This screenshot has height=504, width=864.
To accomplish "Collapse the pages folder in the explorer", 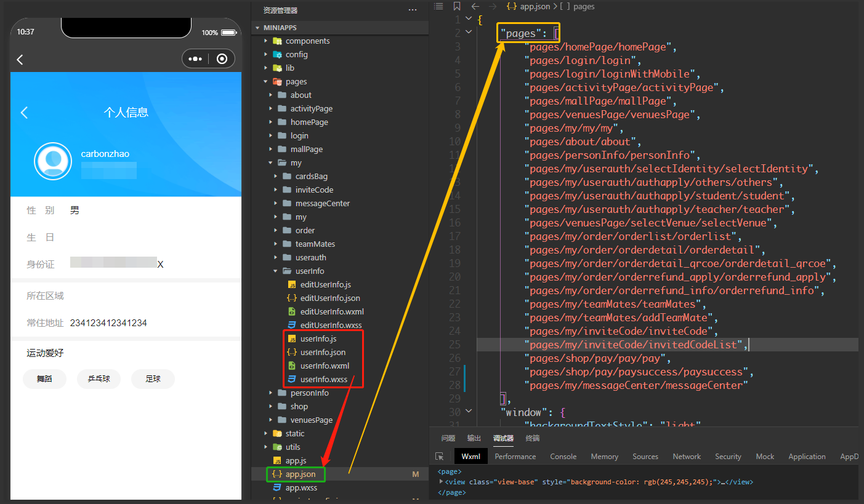I will [266, 81].
